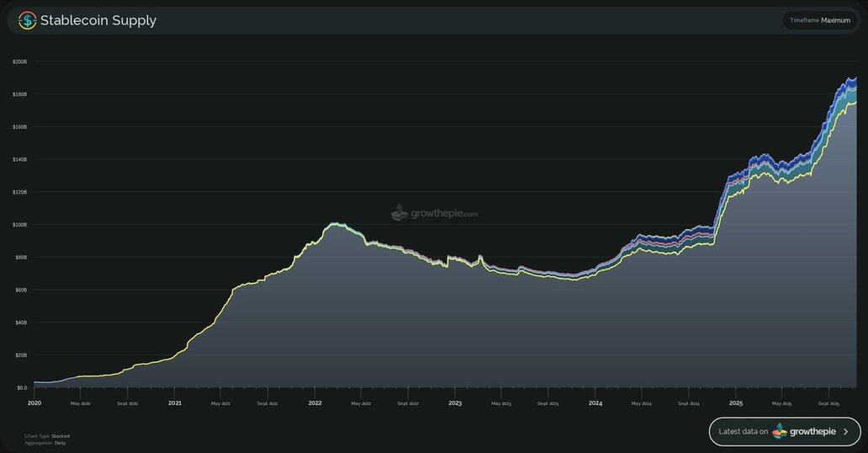
Task: Click the Stablecoin Supply dollar icon
Action: pos(28,20)
